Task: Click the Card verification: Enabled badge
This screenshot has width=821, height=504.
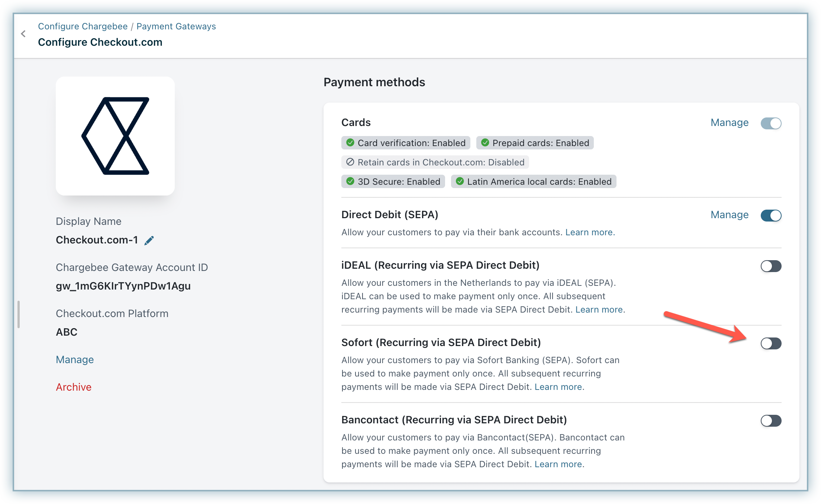Action: (406, 143)
